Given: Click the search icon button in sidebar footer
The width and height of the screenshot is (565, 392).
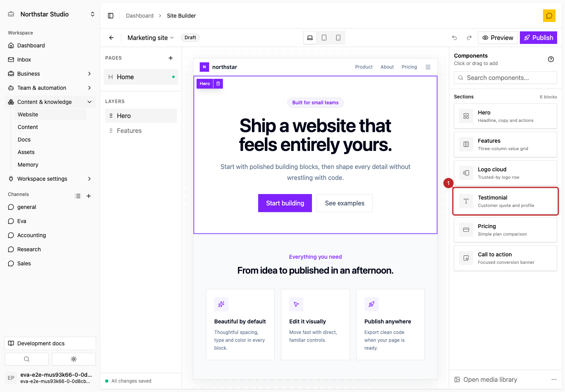Looking at the screenshot, I should pos(27,359).
